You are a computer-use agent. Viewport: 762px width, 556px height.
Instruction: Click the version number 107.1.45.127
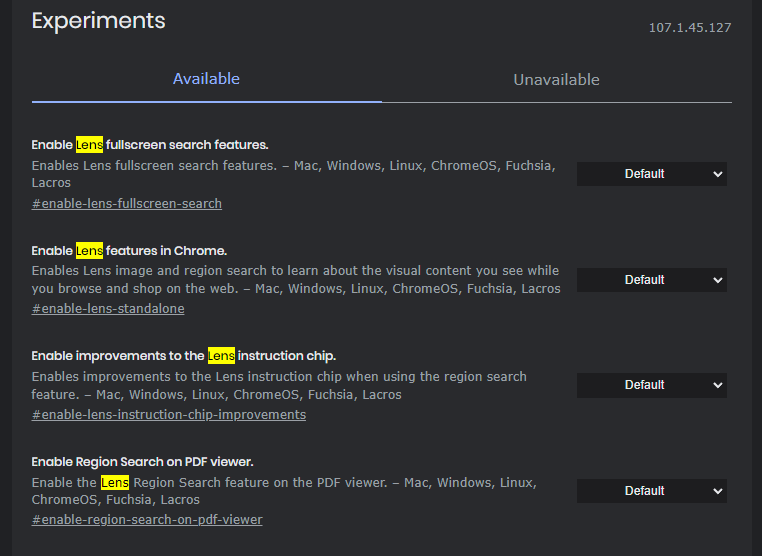pyautogui.click(x=690, y=28)
